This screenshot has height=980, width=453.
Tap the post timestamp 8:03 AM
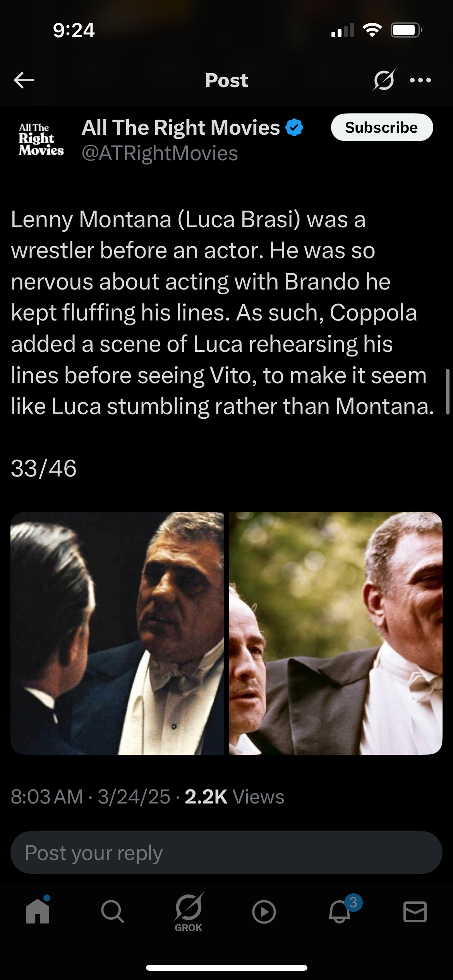point(47,797)
